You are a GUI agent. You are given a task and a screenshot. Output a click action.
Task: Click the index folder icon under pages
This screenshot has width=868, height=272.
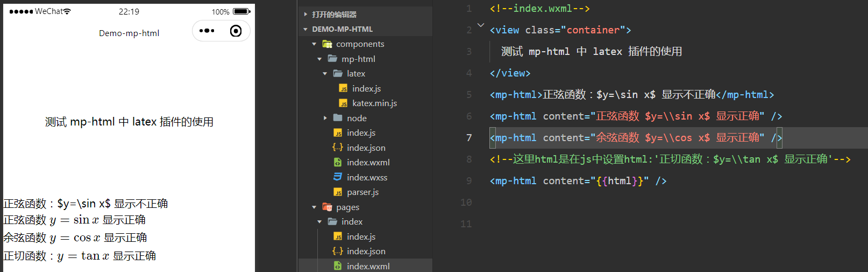332,221
